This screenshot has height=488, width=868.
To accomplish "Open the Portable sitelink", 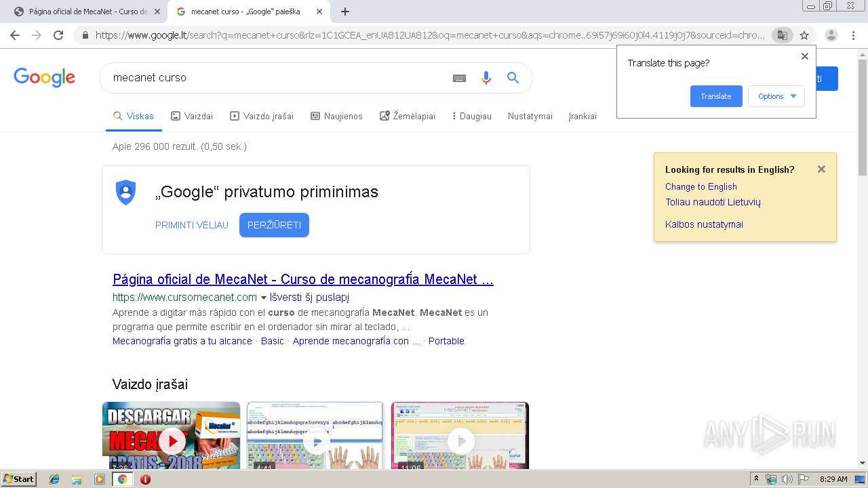I will tap(446, 341).
